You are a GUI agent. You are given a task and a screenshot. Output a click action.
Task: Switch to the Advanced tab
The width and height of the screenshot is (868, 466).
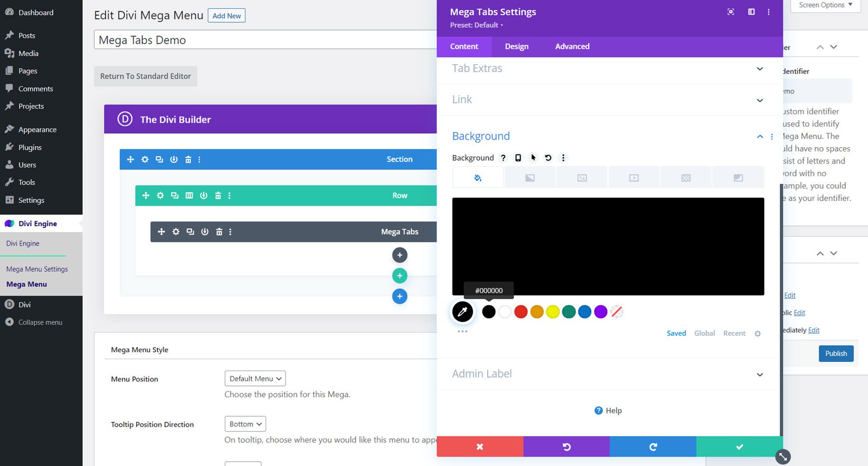click(572, 46)
